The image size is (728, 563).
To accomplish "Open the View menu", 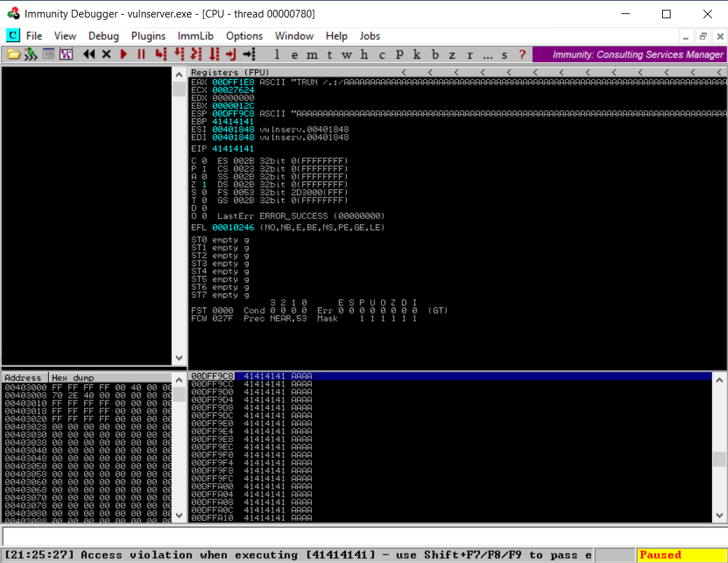I will coord(65,36).
